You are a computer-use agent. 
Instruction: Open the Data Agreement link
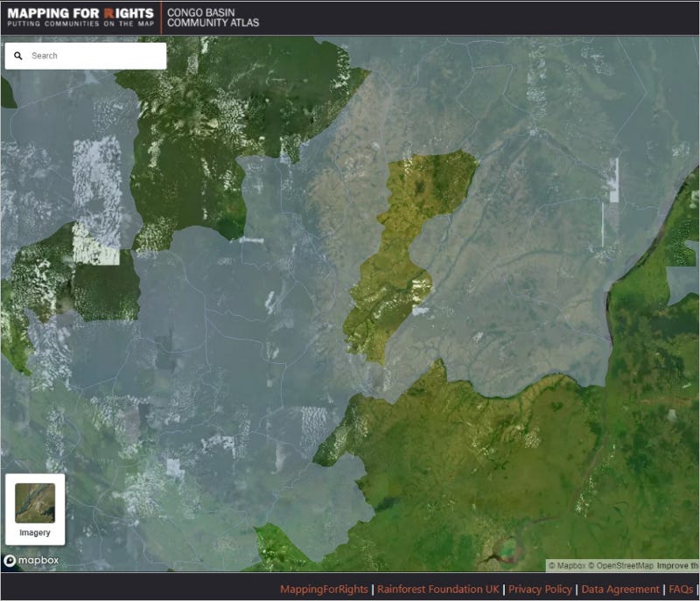pyautogui.click(x=620, y=590)
